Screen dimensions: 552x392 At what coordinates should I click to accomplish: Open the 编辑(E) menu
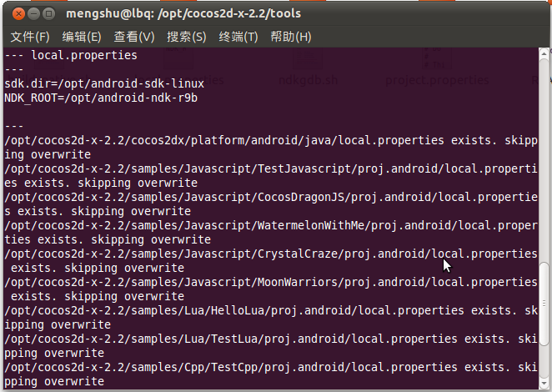(x=82, y=37)
